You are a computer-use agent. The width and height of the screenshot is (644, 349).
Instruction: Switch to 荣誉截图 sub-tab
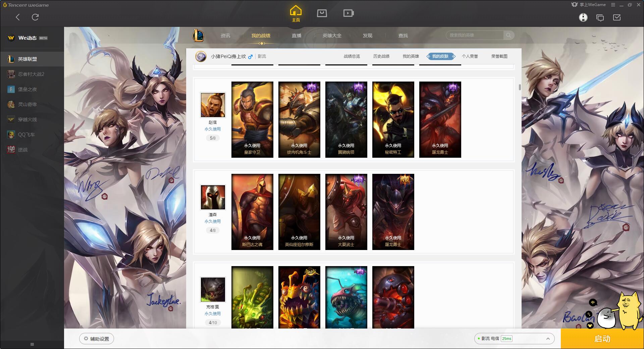click(499, 56)
